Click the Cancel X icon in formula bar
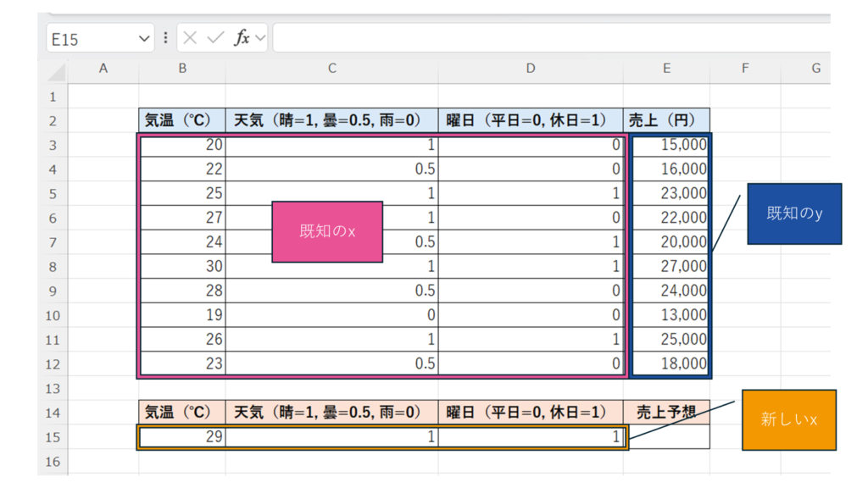868x488 pixels. tap(191, 38)
